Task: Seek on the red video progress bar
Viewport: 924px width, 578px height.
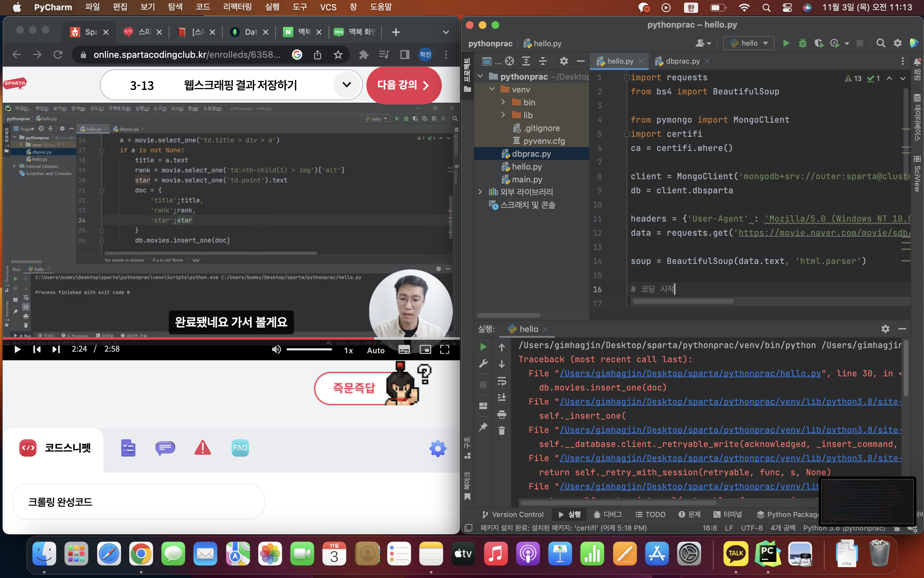Action: [231, 339]
